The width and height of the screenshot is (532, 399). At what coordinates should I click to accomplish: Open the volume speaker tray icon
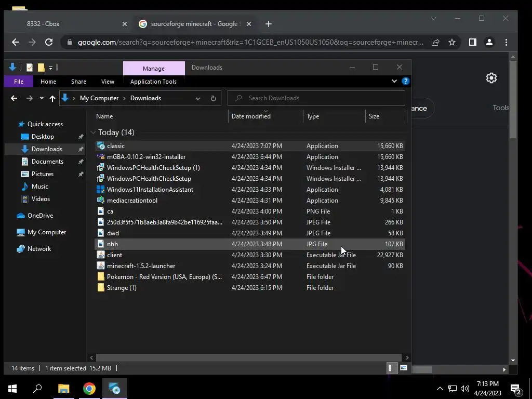point(465,389)
